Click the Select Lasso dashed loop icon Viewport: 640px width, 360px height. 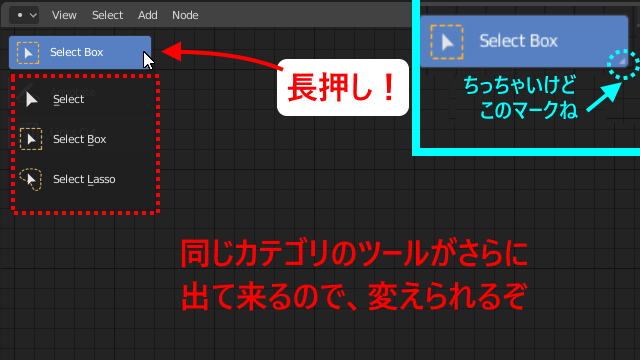(x=31, y=179)
